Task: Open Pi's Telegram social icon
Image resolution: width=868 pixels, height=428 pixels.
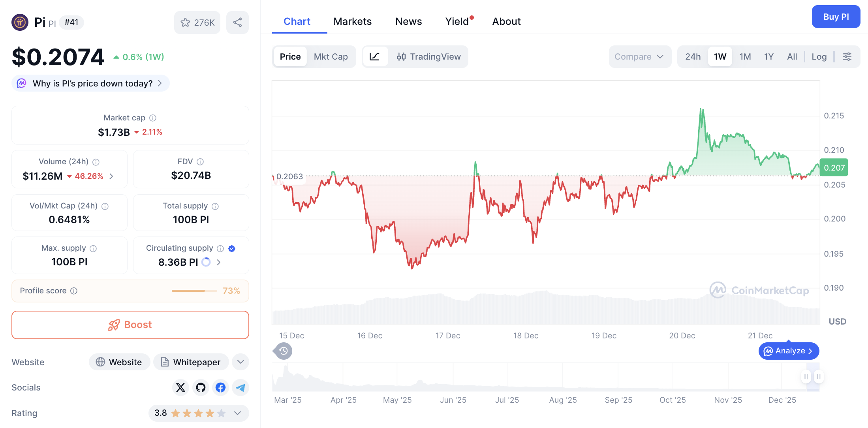Action: pos(240,388)
